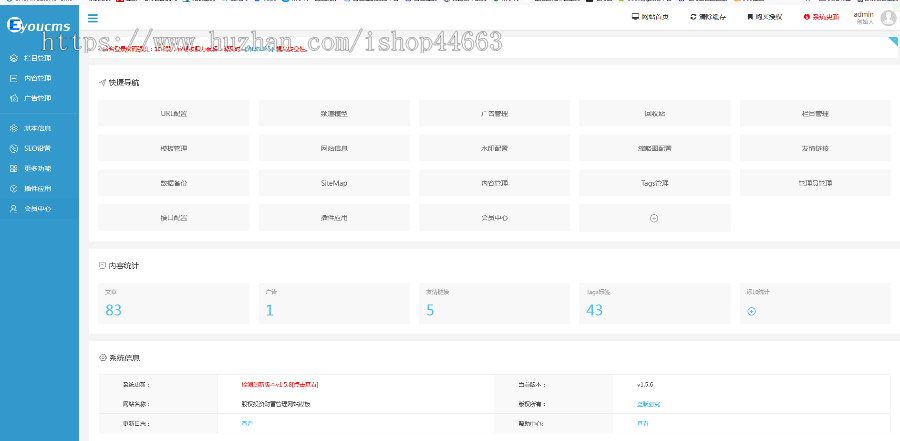Open the 广告管理 quick navigation tile
900x441 pixels.
point(494,113)
